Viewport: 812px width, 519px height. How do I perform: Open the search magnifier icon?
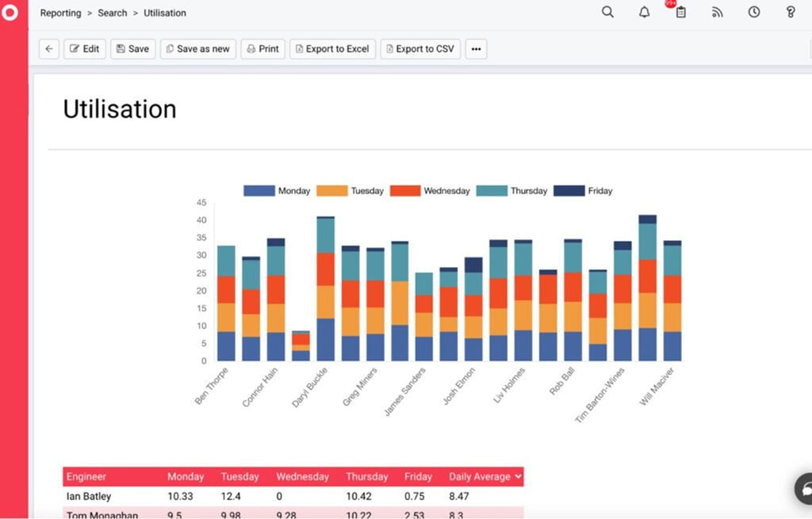coord(607,13)
